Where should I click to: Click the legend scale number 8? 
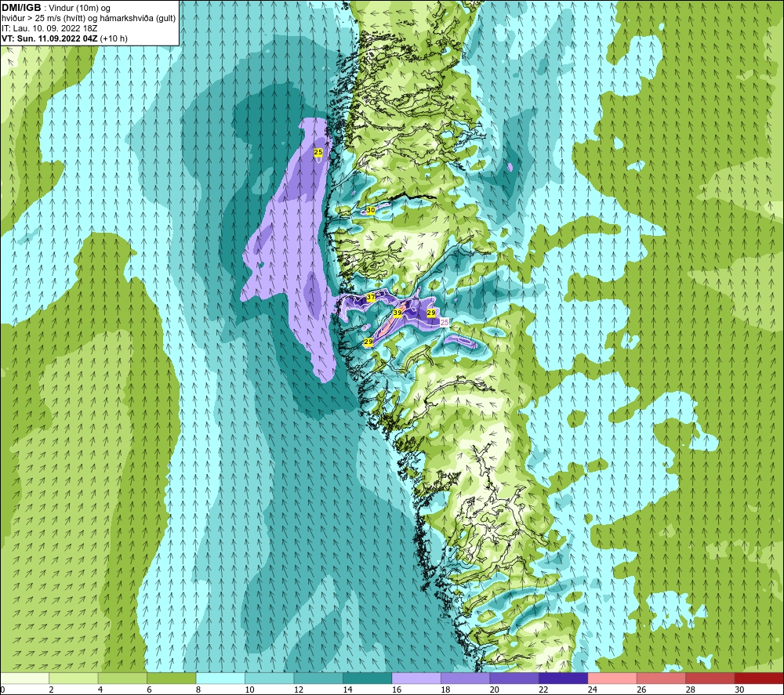point(198,690)
